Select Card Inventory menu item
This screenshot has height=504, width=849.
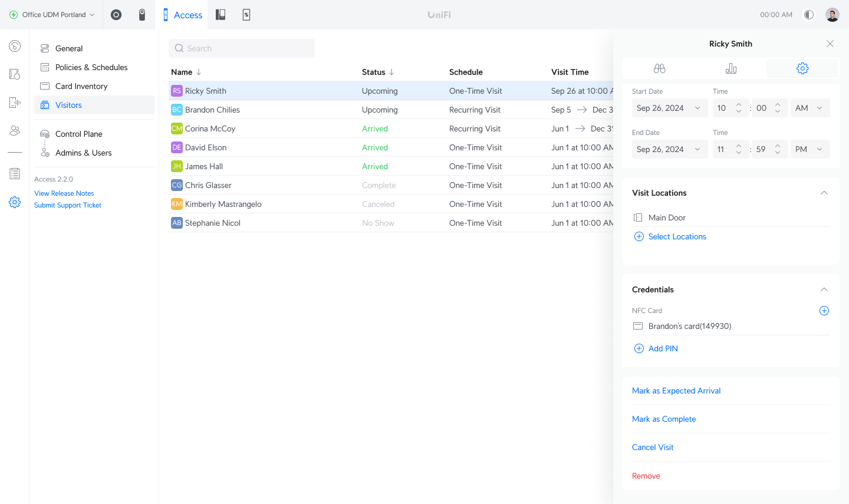click(x=94, y=86)
